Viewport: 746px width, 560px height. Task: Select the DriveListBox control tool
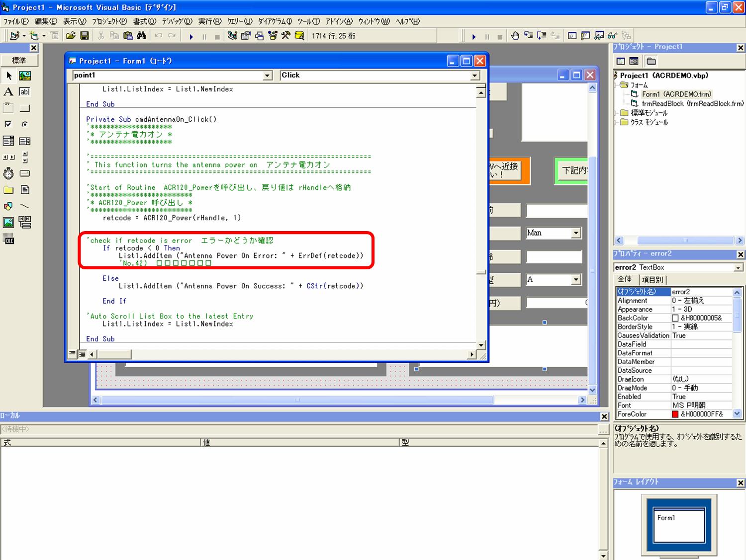[25, 173]
